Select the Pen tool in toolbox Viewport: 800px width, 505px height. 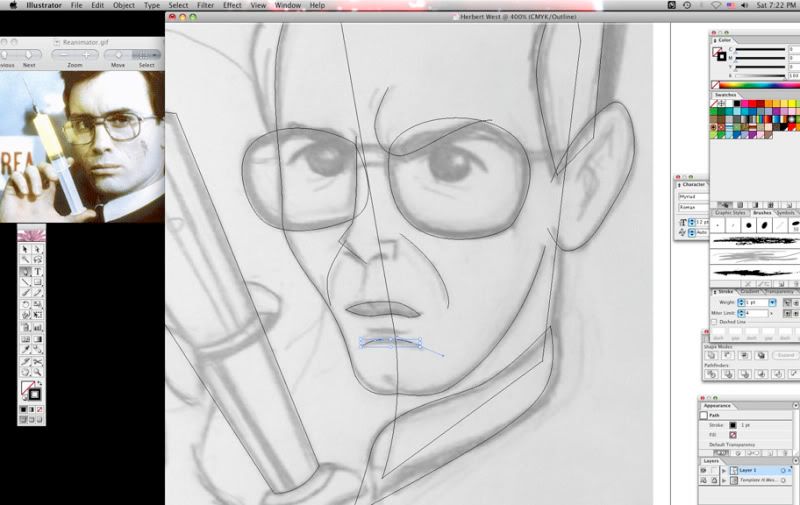click(x=26, y=271)
